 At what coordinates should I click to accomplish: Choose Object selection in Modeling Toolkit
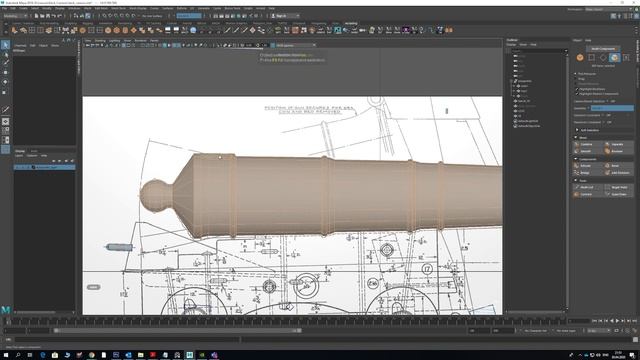pos(580,58)
